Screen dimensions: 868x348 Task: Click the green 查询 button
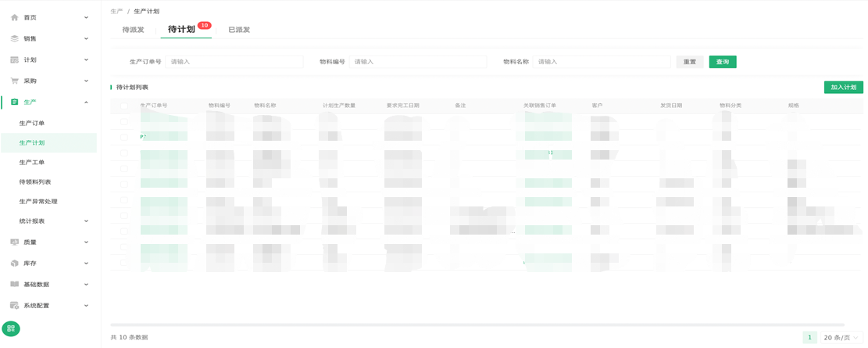click(722, 62)
